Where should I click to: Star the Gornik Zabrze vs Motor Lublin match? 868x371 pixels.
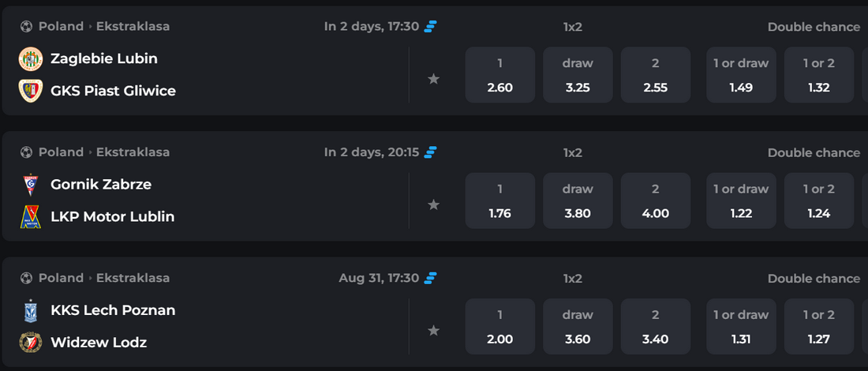tap(433, 205)
